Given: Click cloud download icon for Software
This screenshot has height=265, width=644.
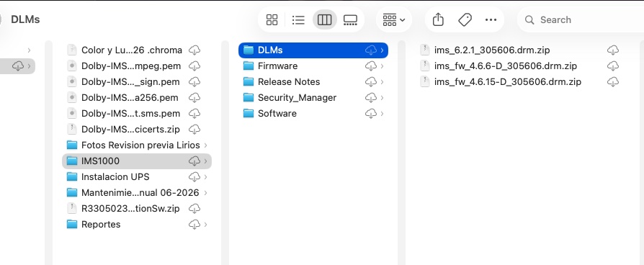Looking at the screenshot, I should point(371,113).
